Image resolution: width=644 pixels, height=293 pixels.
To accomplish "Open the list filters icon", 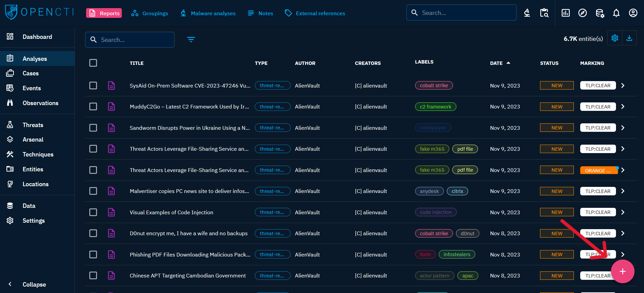I will coord(191,40).
